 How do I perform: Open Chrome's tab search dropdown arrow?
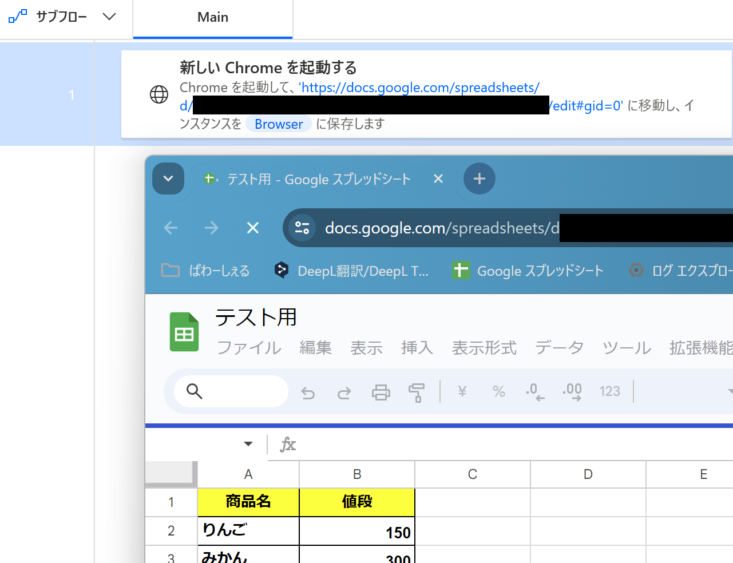(x=168, y=179)
